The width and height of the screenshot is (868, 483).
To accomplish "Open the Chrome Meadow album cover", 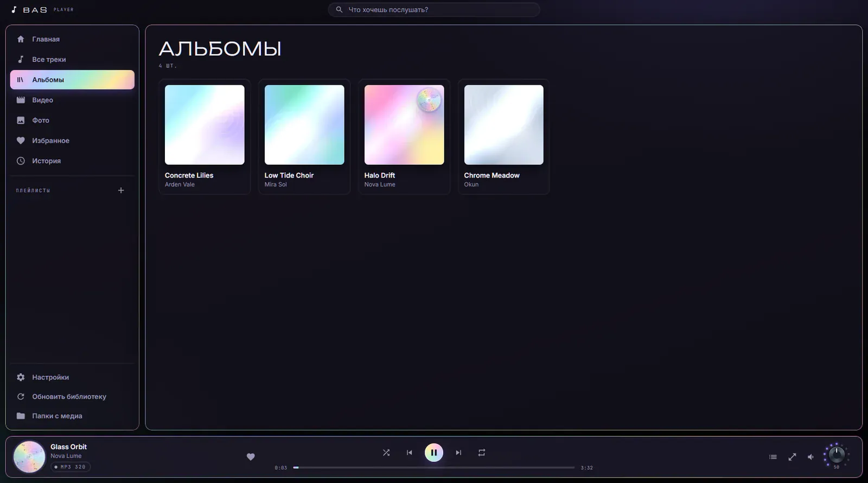I will (x=504, y=125).
